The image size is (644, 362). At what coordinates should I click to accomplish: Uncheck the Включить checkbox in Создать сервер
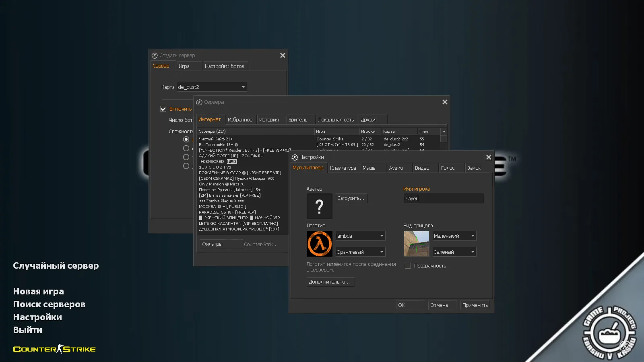[163, 109]
